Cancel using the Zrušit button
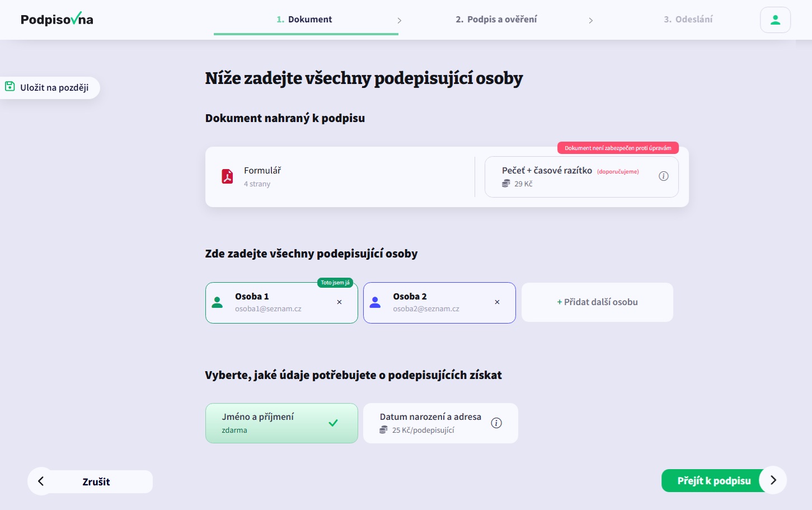812x510 pixels. (90, 481)
